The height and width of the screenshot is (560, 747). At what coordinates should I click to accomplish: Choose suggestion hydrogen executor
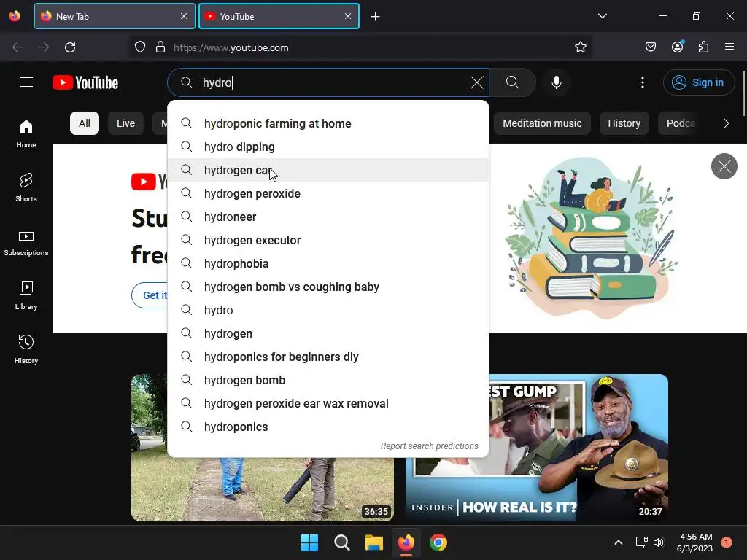328,240
